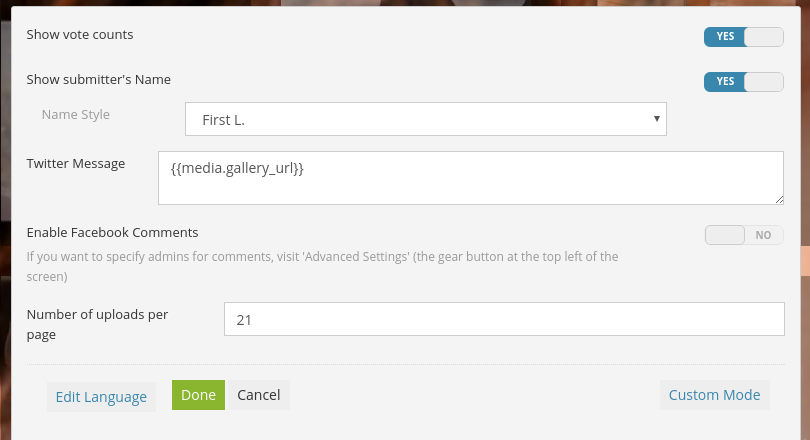Click the textarea resize grip in Twitter Message
The height and width of the screenshot is (440, 810).
coord(779,200)
